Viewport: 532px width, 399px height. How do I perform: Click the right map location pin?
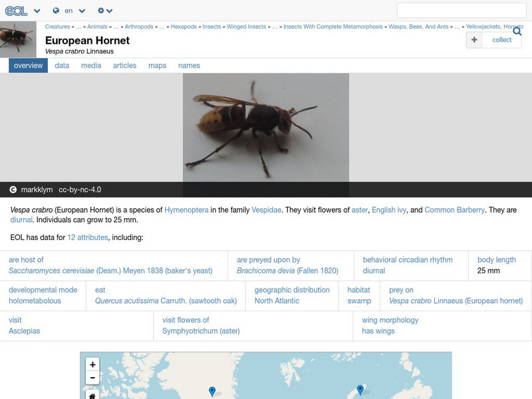pyautogui.click(x=360, y=390)
